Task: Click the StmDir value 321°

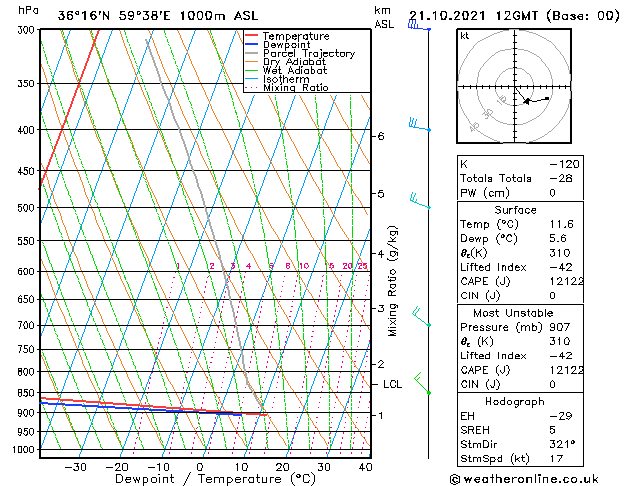Action: [562, 445]
